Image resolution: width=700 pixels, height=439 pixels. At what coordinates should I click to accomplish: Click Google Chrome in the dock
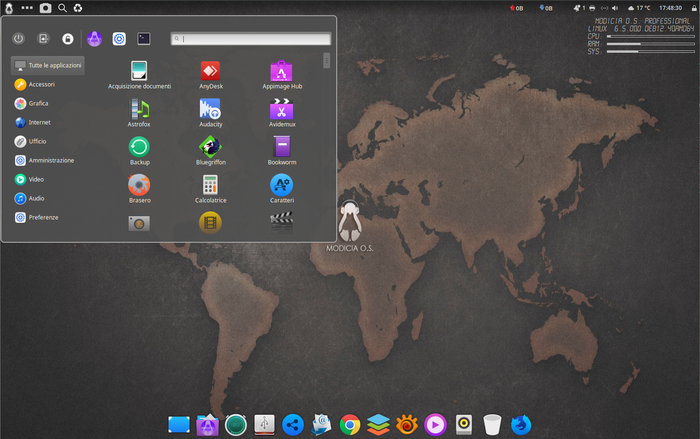pyautogui.click(x=350, y=424)
